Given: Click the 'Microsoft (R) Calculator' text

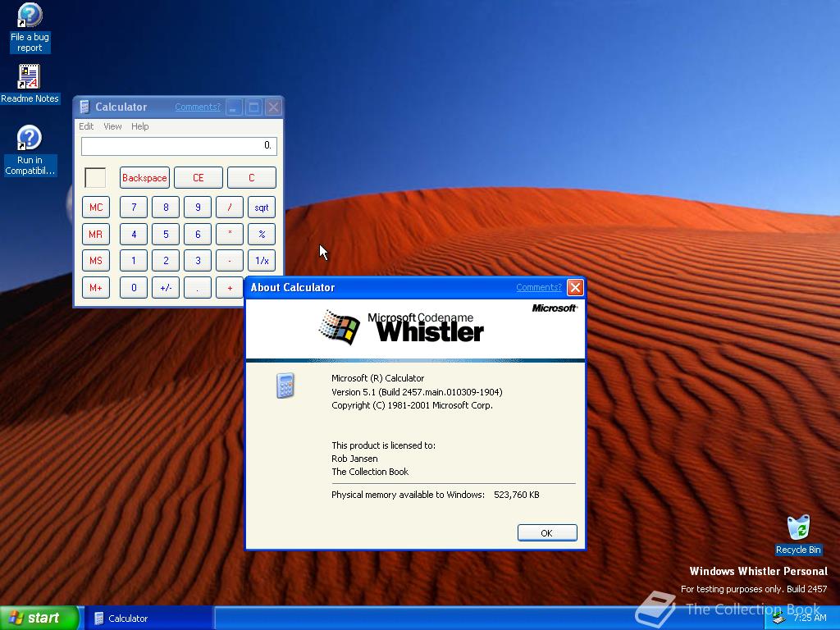Looking at the screenshot, I should (377, 378).
